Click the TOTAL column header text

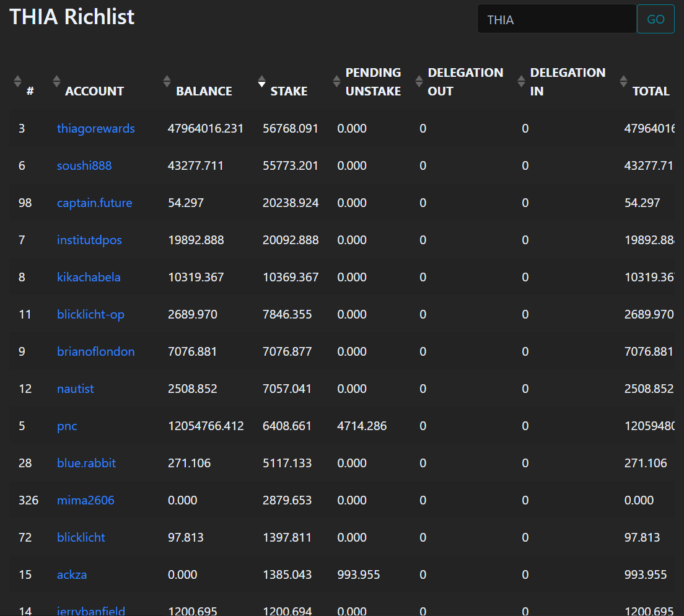[651, 91]
